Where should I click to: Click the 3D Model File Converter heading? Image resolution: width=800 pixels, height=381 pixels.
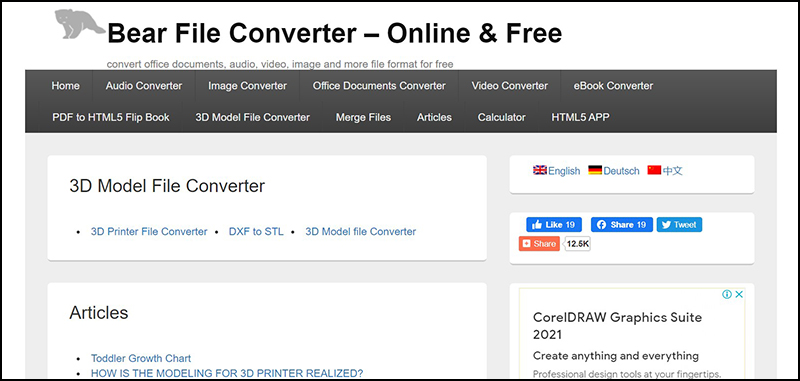(167, 186)
